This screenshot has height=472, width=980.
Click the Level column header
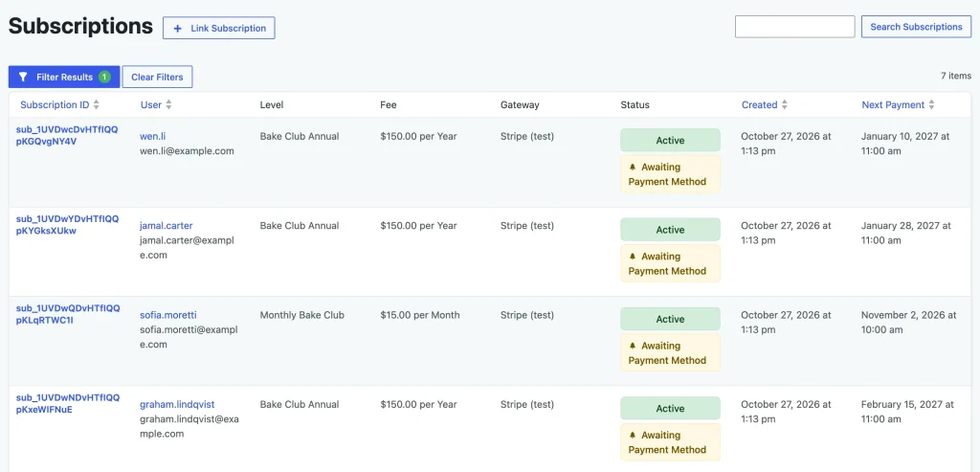[272, 105]
